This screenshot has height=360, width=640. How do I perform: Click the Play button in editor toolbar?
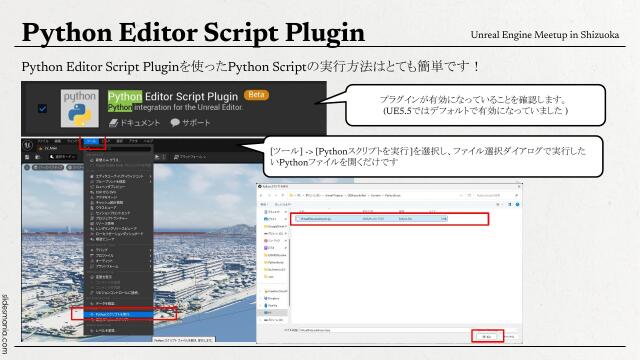point(157,157)
